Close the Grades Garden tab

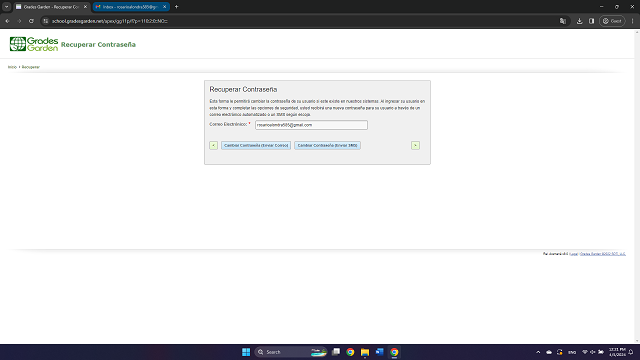(x=85, y=7)
